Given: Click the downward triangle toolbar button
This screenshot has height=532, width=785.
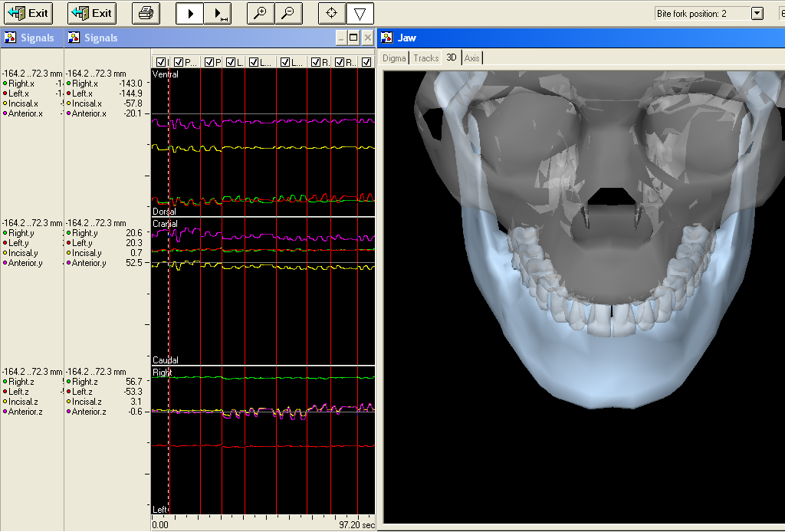Looking at the screenshot, I should (x=359, y=13).
